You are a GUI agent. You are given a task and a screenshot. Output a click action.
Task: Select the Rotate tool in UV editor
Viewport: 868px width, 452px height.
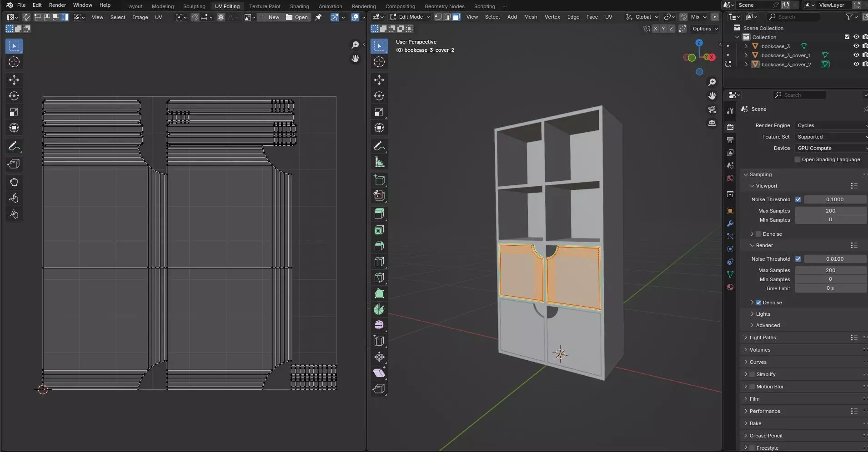pos(14,96)
